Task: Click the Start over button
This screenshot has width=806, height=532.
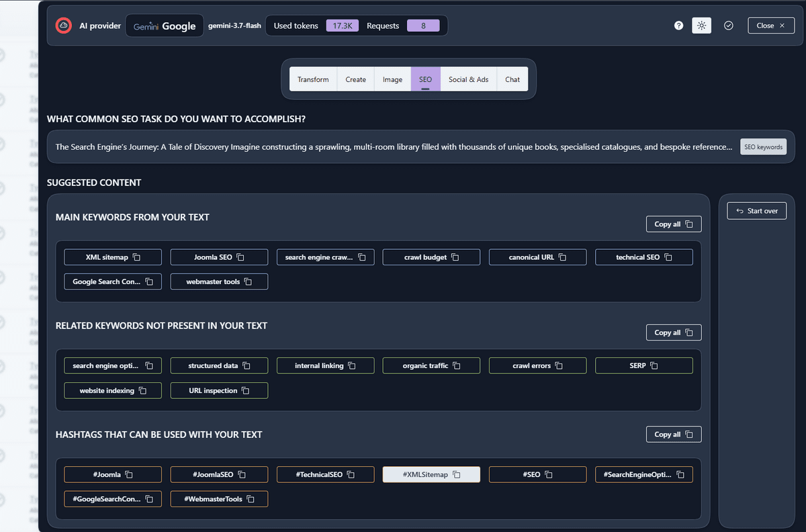Action: pos(757,210)
